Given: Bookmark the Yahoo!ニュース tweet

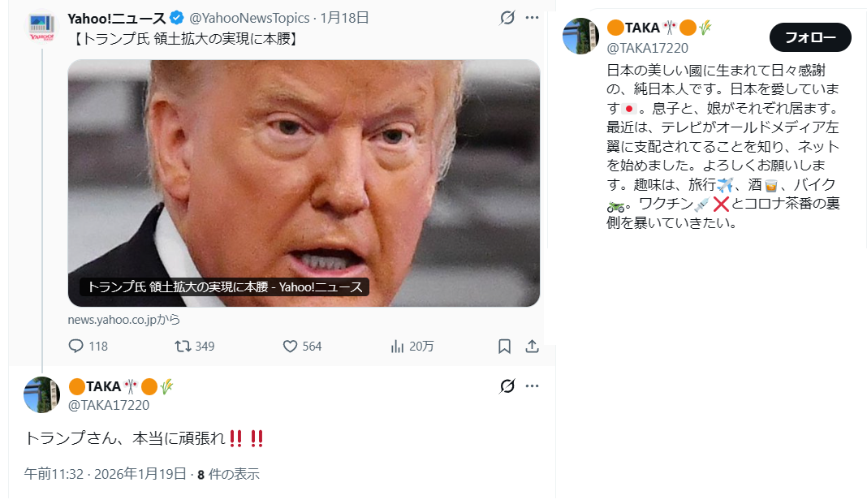Looking at the screenshot, I should click(504, 347).
